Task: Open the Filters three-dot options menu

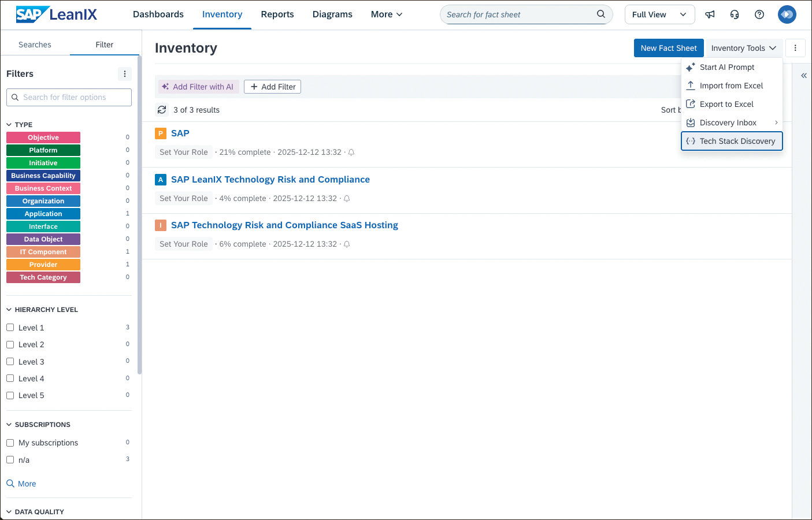Action: tap(125, 74)
